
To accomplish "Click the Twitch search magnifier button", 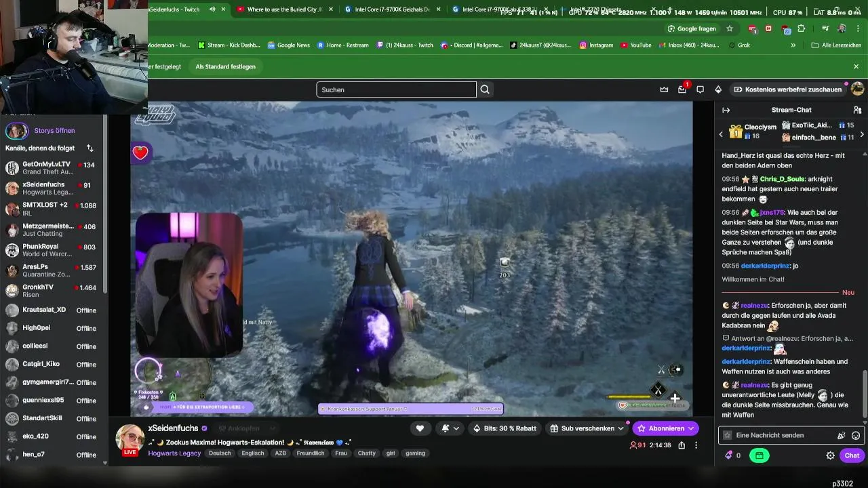I will 485,89.
